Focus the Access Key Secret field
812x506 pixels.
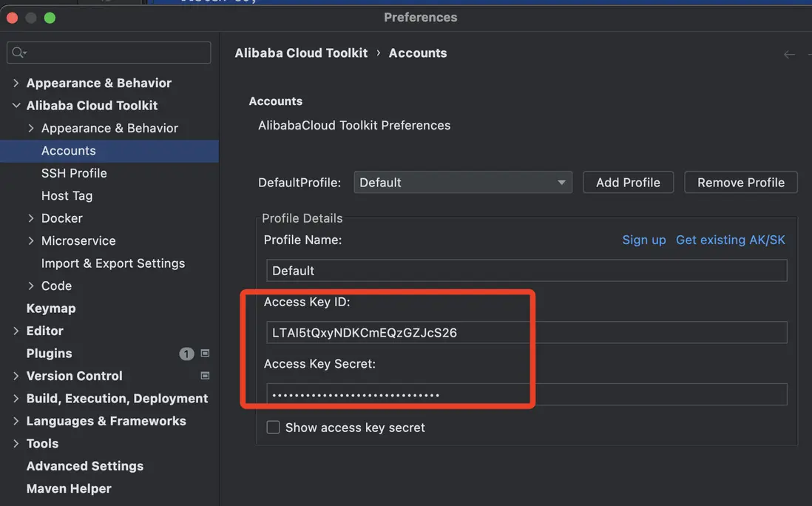point(526,395)
